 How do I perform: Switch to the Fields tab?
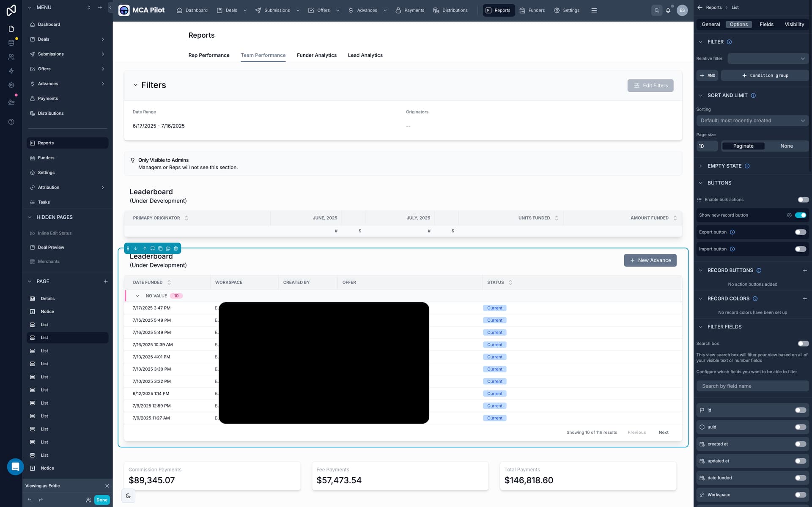pyautogui.click(x=766, y=25)
